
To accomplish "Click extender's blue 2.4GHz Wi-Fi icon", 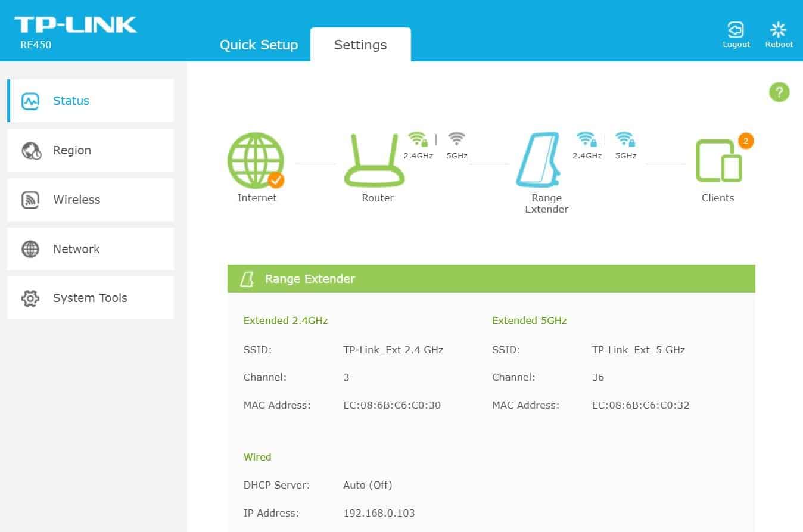I will 587,139.
